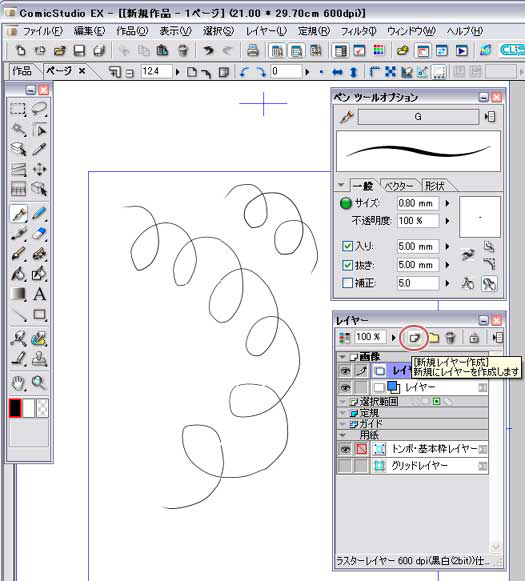Click the undo arrow in toolbar

pos(208,50)
